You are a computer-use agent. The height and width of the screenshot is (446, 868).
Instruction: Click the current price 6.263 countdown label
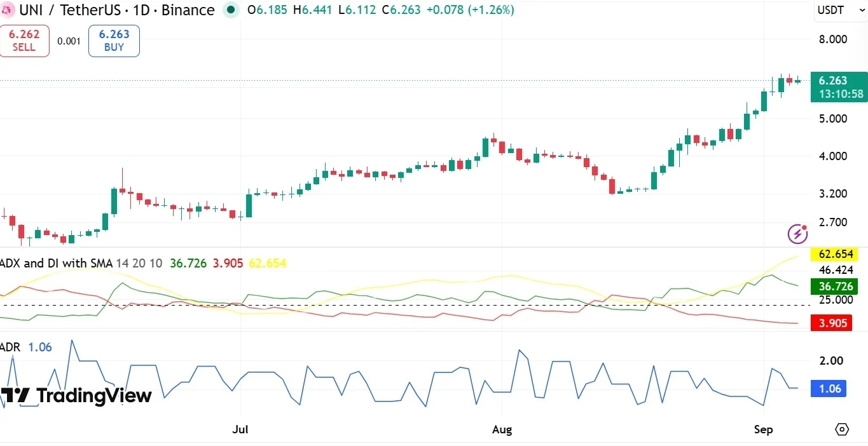839,87
